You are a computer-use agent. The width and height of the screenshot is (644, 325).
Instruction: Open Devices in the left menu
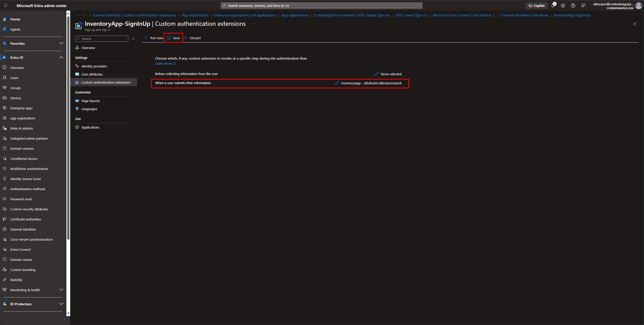coord(16,98)
